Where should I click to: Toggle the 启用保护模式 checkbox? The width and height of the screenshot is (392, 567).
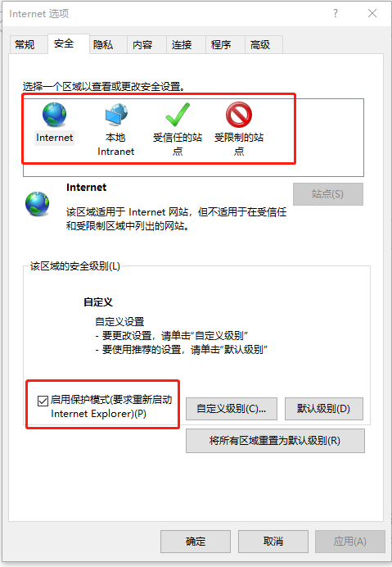(x=43, y=401)
